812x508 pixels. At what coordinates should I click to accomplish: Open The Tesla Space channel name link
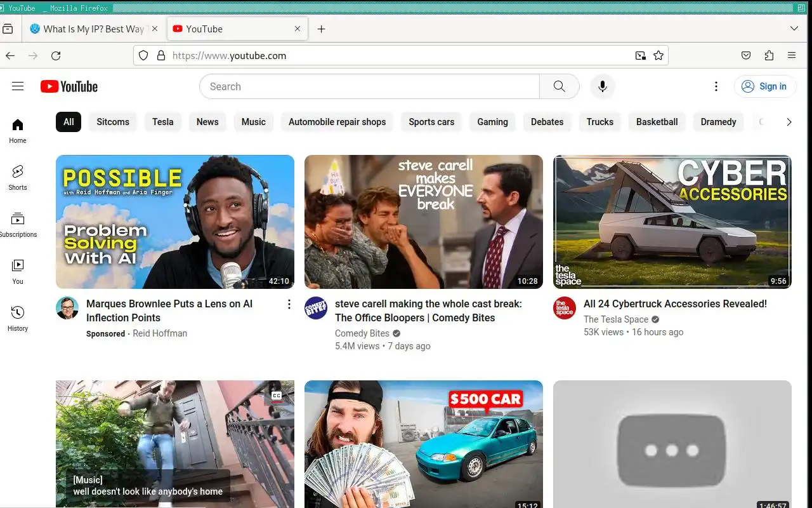tap(616, 319)
